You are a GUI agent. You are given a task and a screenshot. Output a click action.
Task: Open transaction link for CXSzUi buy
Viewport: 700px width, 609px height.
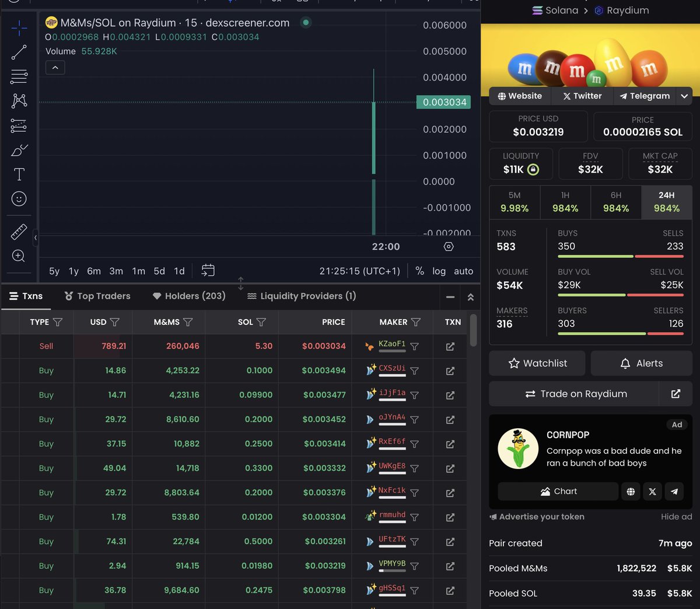[x=450, y=371]
